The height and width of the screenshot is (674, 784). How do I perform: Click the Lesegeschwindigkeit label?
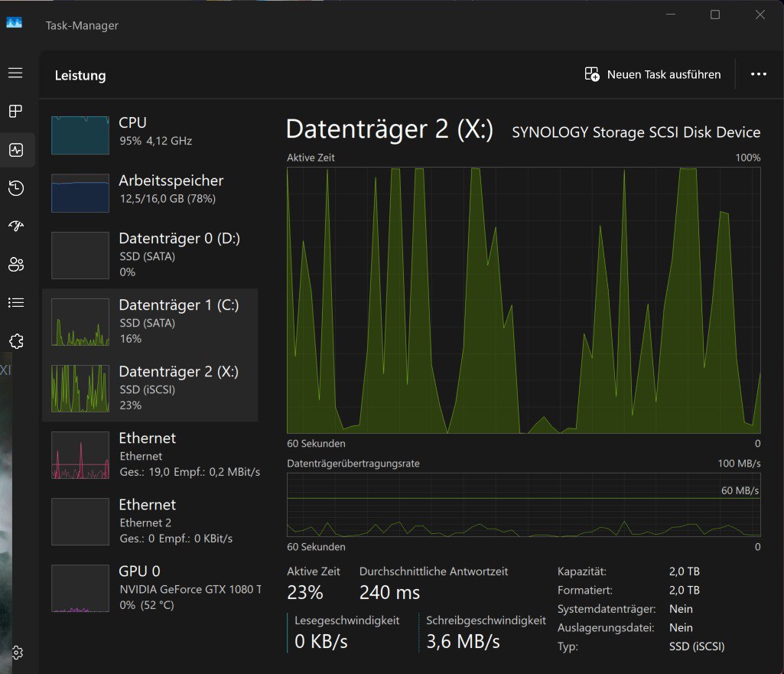(x=347, y=620)
